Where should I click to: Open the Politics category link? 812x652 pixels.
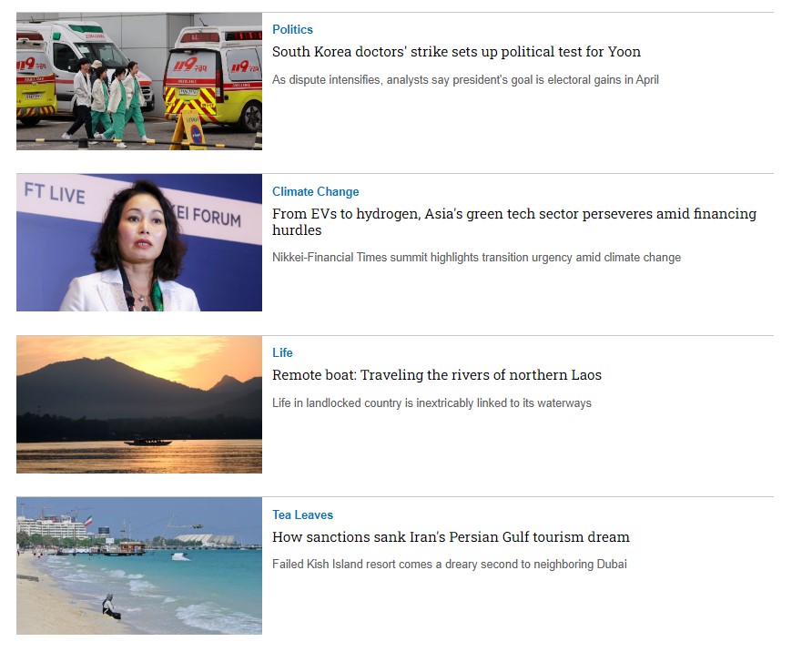coord(292,29)
